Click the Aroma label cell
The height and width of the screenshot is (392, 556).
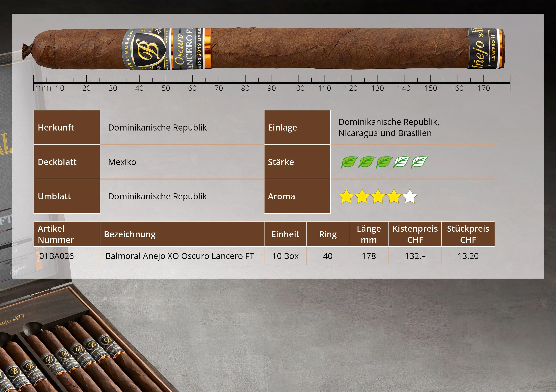[297, 196]
